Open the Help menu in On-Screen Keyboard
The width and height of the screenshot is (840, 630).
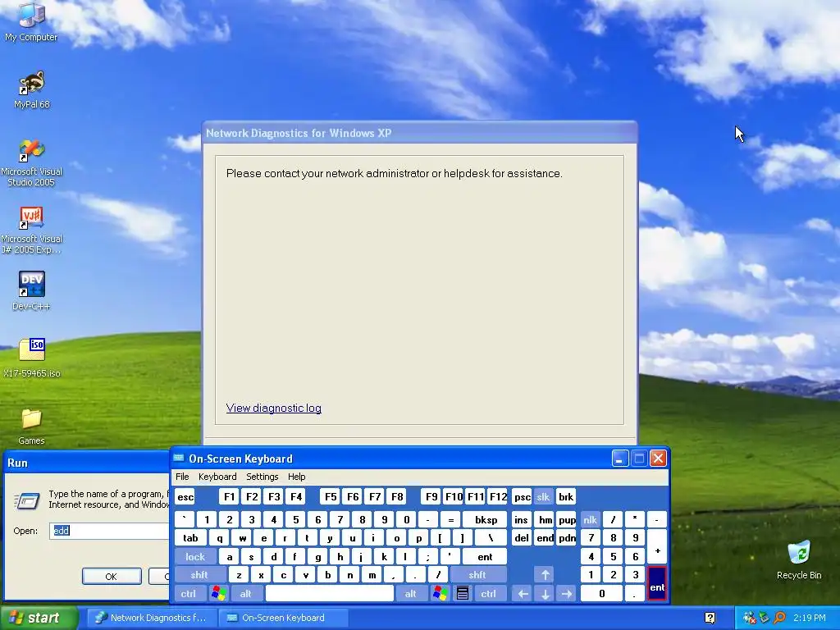(297, 477)
